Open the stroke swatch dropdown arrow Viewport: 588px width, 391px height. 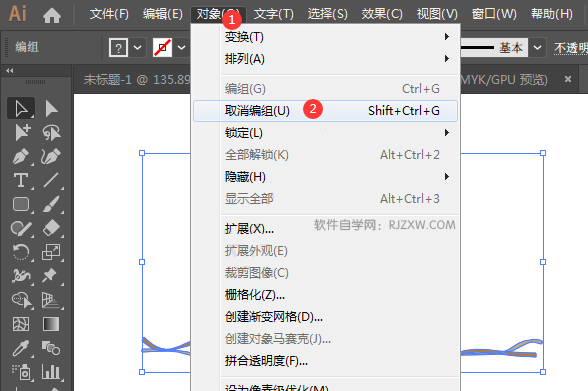(182, 48)
